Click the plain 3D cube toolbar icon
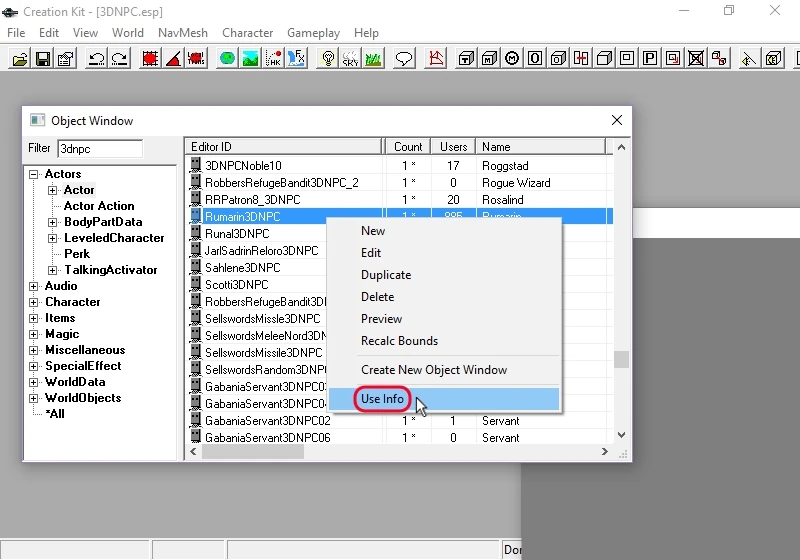 pyautogui.click(x=604, y=59)
